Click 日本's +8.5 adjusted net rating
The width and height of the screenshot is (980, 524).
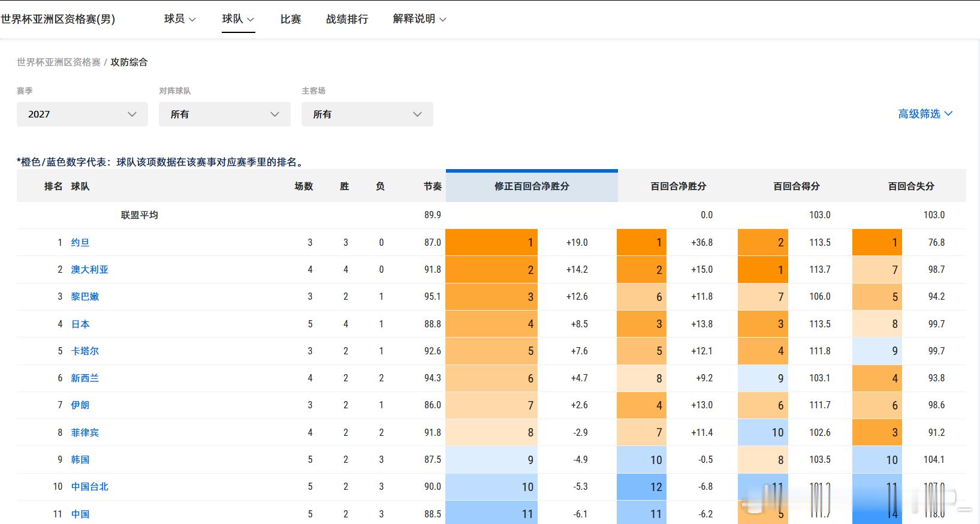coord(579,324)
